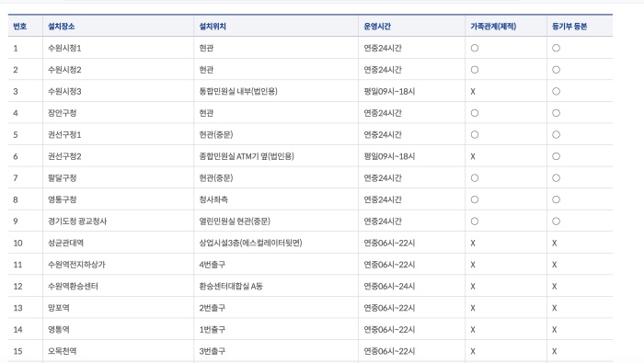Click 등기부 등본 X mark for 성균관대역
Screen dimensions: 644x363
555,243
